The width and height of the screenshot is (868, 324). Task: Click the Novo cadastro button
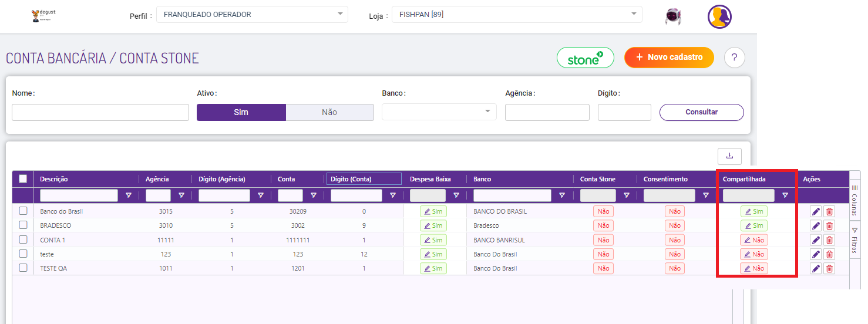coord(669,58)
